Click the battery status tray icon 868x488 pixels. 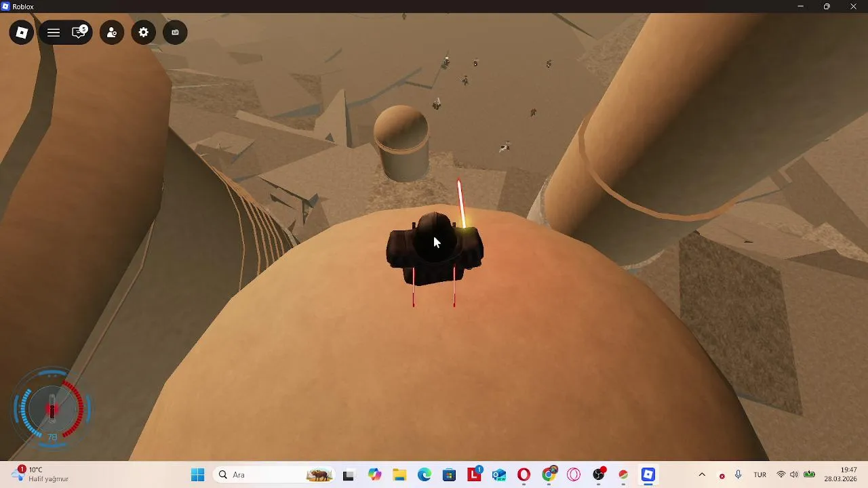coord(809,475)
